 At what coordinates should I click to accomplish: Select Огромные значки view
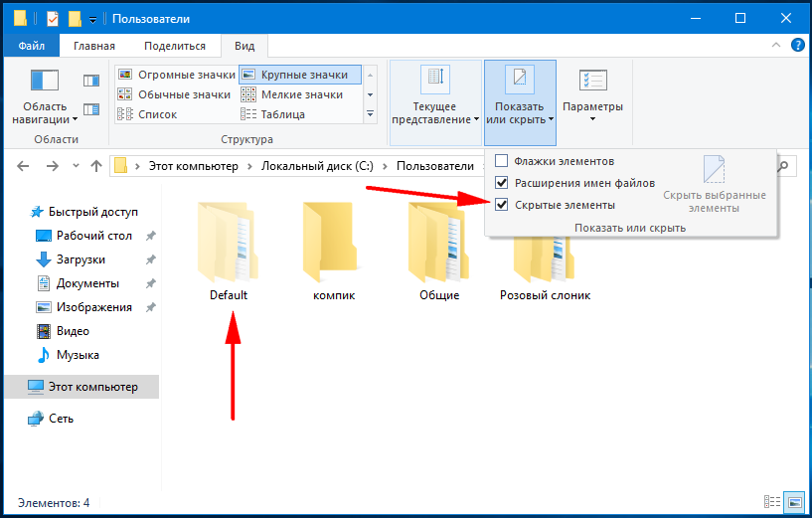pos(177,75)
